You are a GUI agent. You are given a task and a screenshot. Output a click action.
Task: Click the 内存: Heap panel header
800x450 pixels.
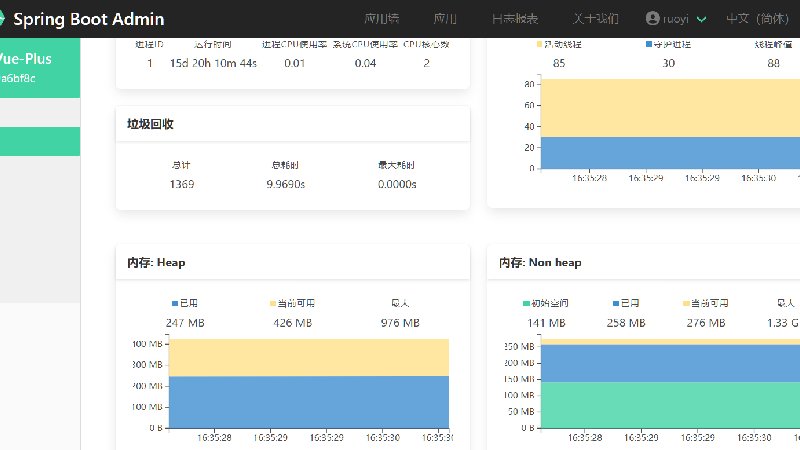point(293,262)
